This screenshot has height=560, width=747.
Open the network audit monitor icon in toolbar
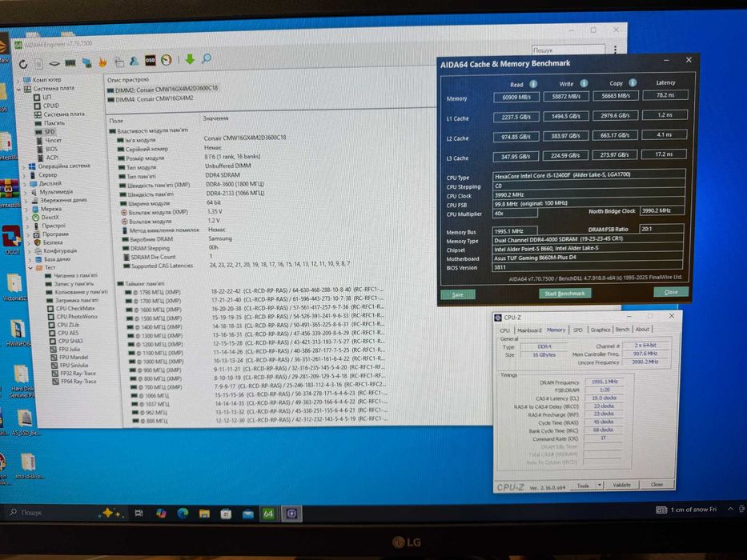(x=86, y=62)
